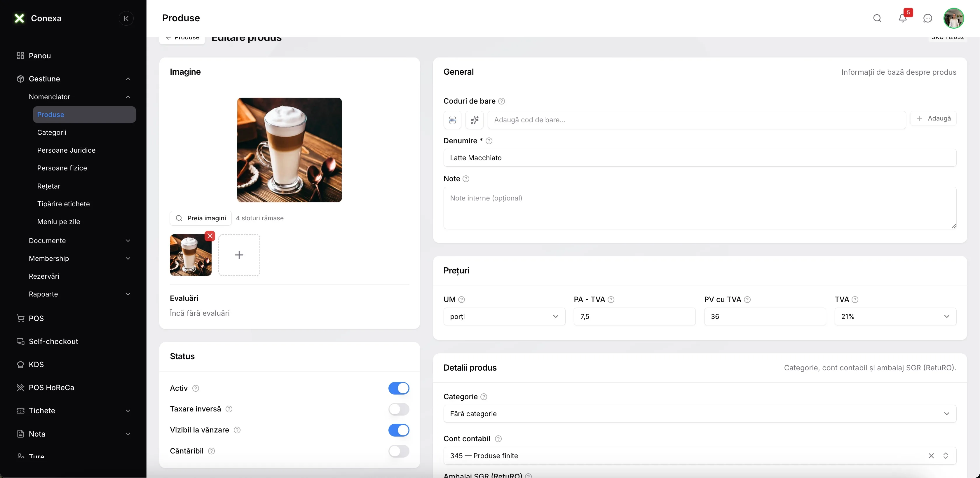Click the Preia imagini button
Image resolution: width=980 pixels, height=478 pixels.
point(201,218)
